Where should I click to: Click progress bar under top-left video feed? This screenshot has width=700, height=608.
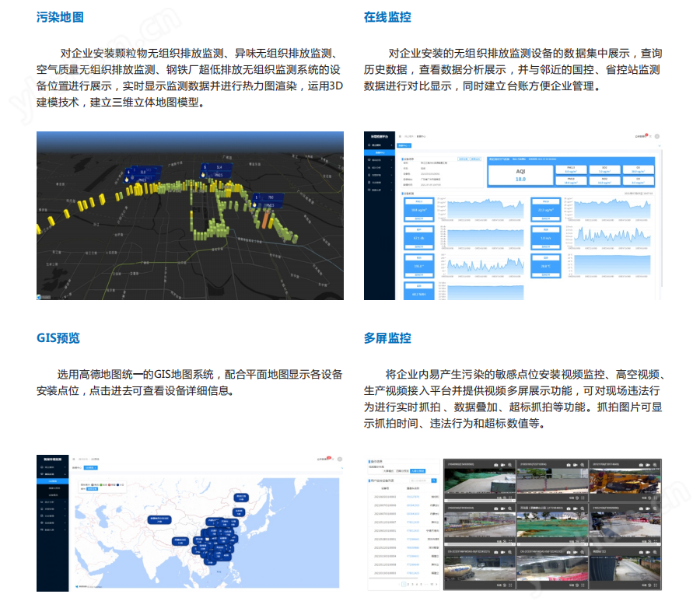[x=478, y=500]
